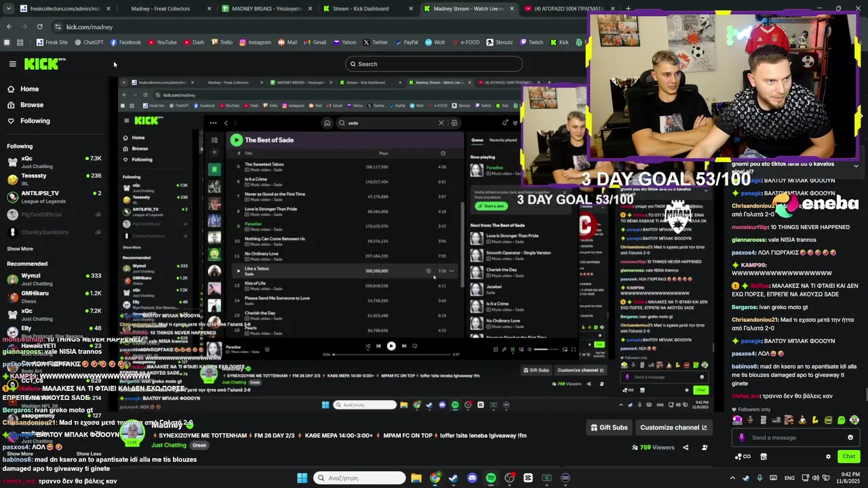Focus the Send a message input

[x=794, y=437]
